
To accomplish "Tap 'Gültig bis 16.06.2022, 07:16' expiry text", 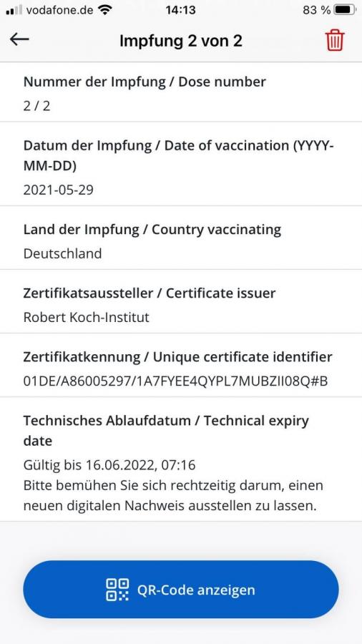I will tap(109, 465).
